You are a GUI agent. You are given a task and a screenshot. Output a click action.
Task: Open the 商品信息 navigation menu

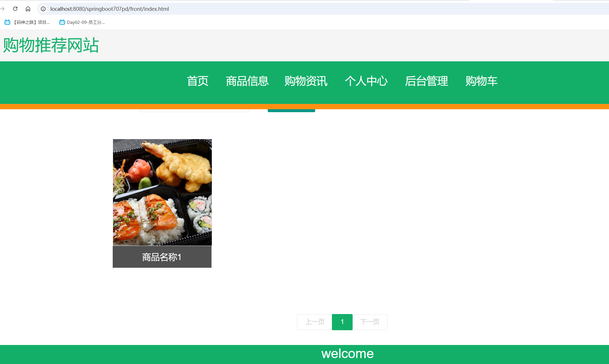(x=247, y=81)
